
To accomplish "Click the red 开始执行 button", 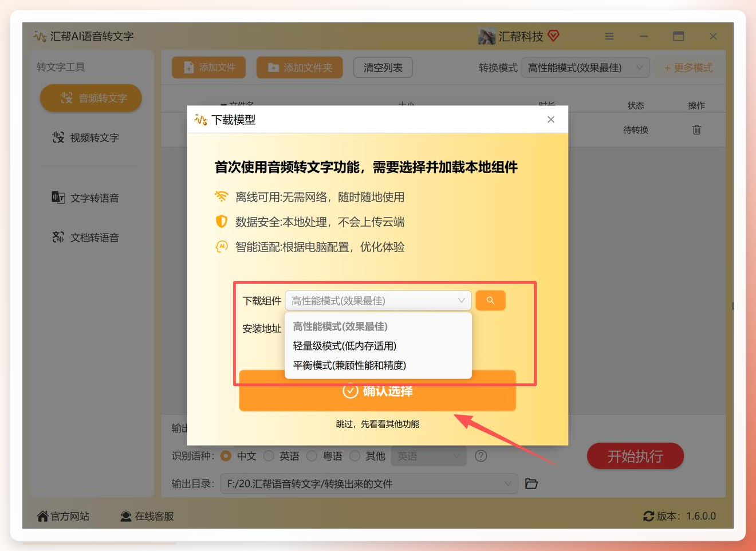I will click(x=635, y=456).
